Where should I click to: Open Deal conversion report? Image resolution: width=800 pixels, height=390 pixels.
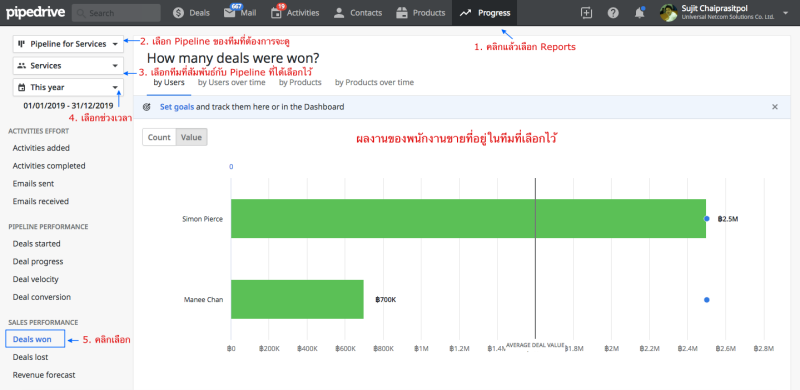click(42, 297)
